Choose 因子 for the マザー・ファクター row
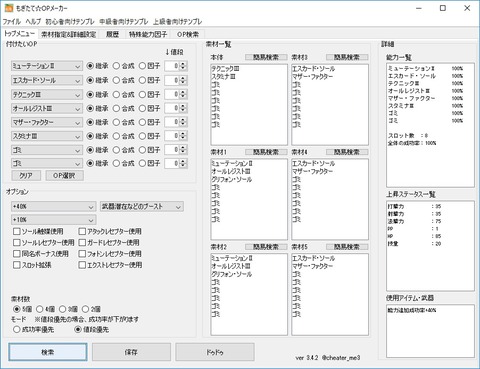 (x=150, y=122)
